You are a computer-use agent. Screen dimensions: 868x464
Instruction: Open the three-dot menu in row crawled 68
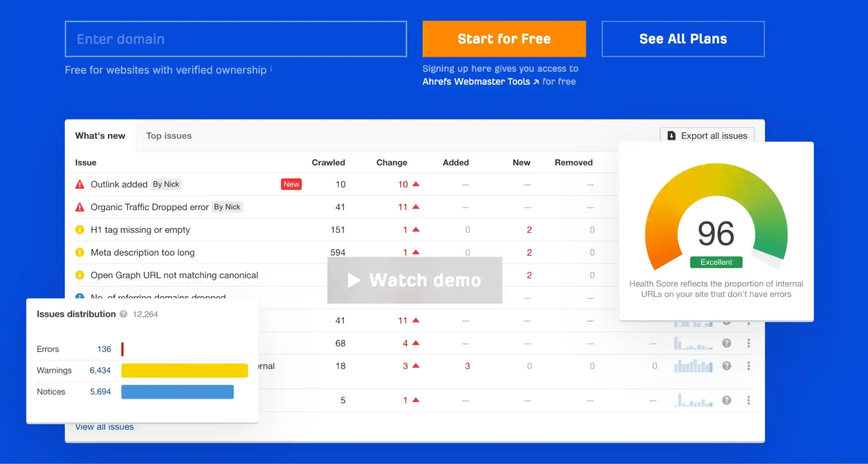coord(749,343)
